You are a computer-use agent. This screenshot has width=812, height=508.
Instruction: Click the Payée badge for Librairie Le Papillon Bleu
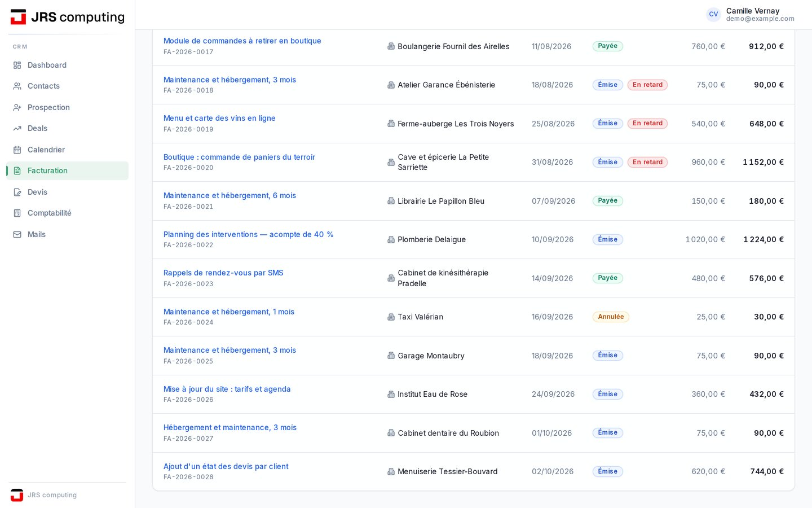(607, 201)
